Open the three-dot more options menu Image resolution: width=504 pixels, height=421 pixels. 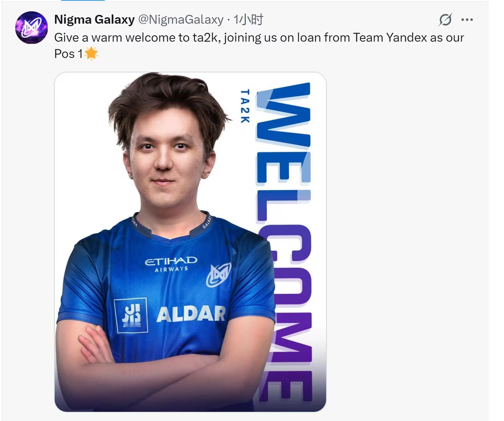tap(467, 20)
